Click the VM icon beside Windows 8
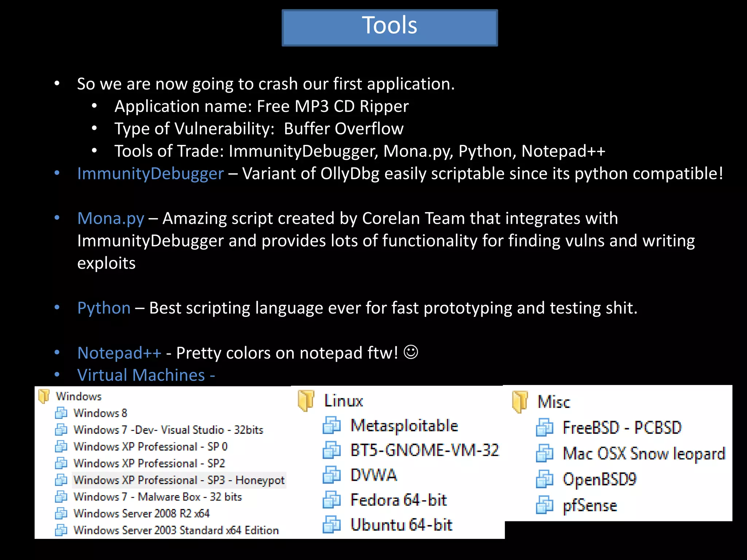The width and height of the screenshot is (747, 560). 61,413
